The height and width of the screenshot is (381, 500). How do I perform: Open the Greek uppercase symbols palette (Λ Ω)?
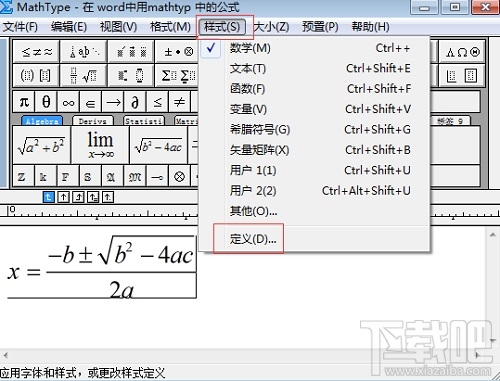click(463, 52)
